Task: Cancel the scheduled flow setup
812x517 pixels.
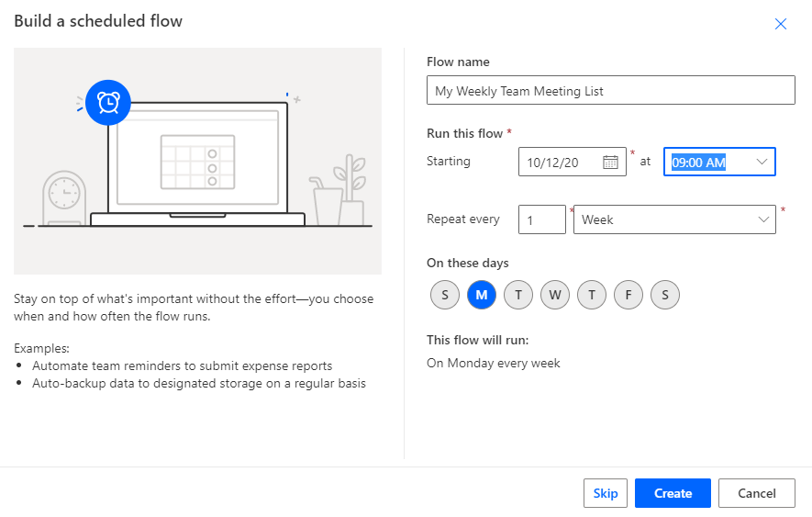Action: pos(756,493)
